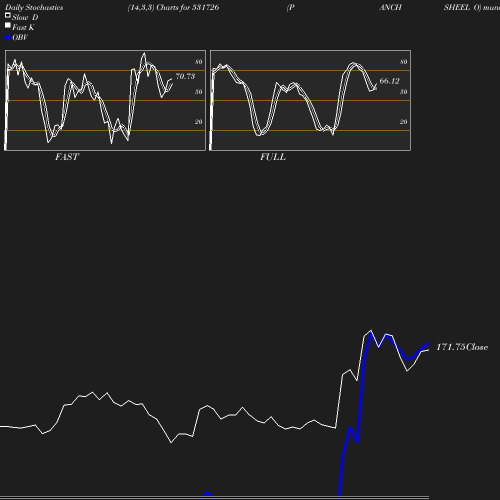Click the FAST chart label
The height and width of the screenshot is (500, 500).
pyautogui.click(x=67, y=157)
